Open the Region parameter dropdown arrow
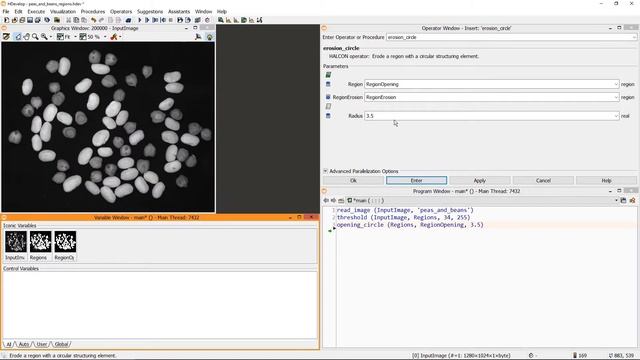 (x=616, y=84)
